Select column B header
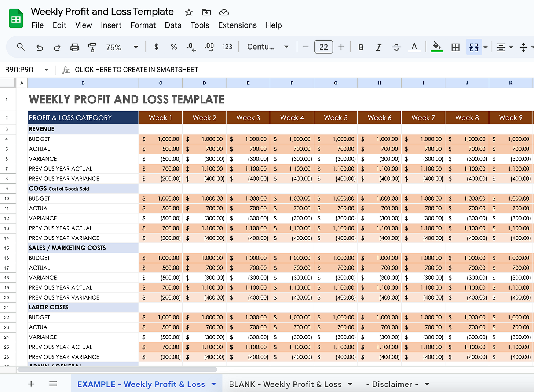534x392 pixels. [83, 83]
